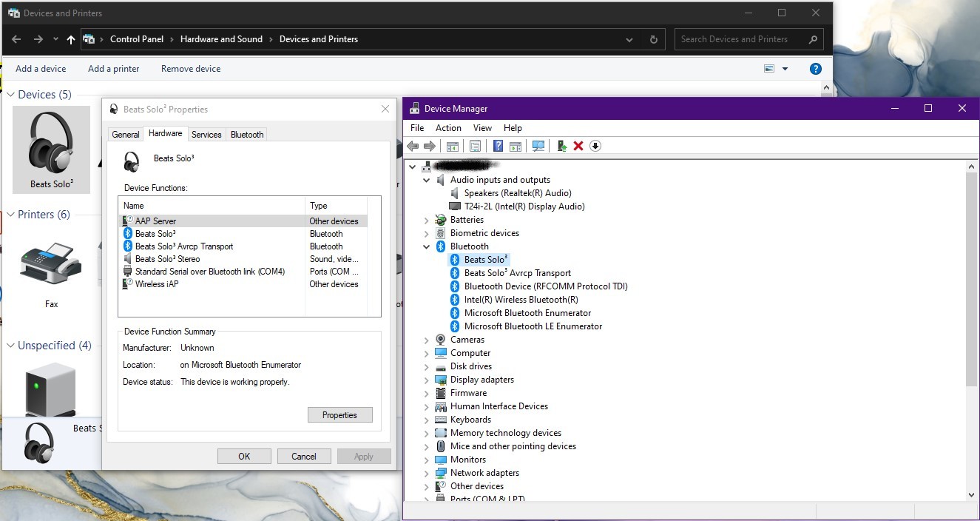The height and width of the screenshot is (521, 980).
Task: Click Control Panel in the breadcrumb
Action: [137, 39]
